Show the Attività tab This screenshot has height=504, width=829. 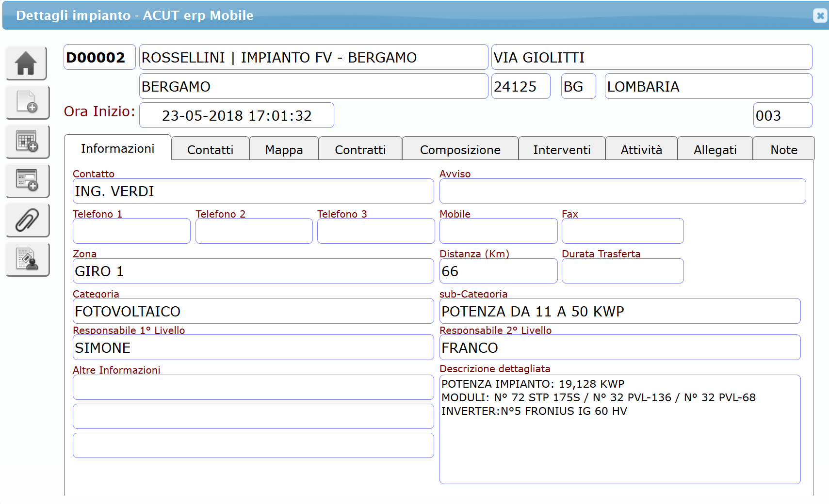point(641,150)
